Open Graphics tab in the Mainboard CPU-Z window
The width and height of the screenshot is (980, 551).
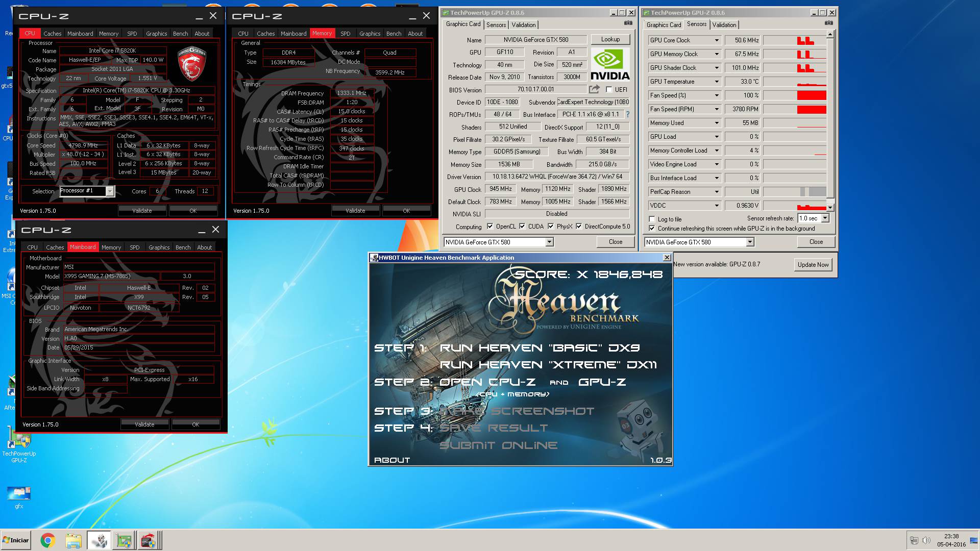tap(159, 247)
